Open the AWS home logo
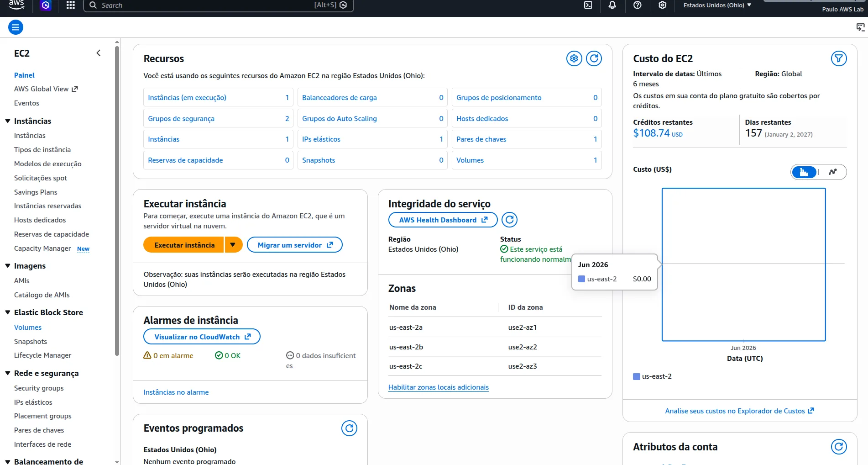Screen dimensions: 868x465 pyautogui.click(x=16, y=5)
